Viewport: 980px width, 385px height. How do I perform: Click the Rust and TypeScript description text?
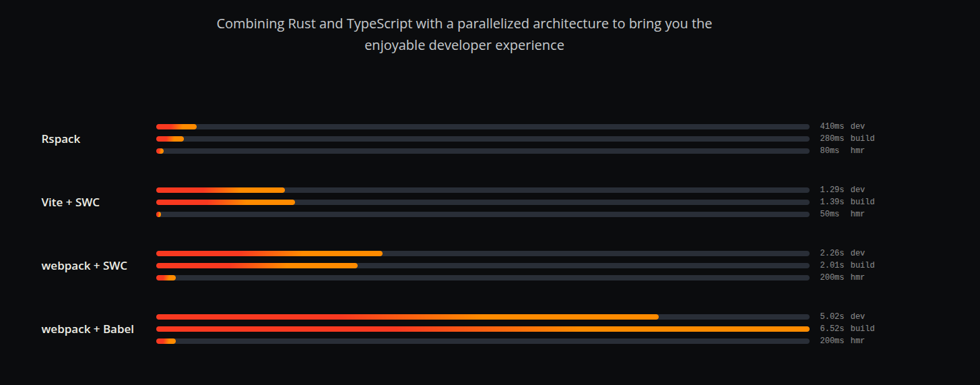[x=464, y=34]
